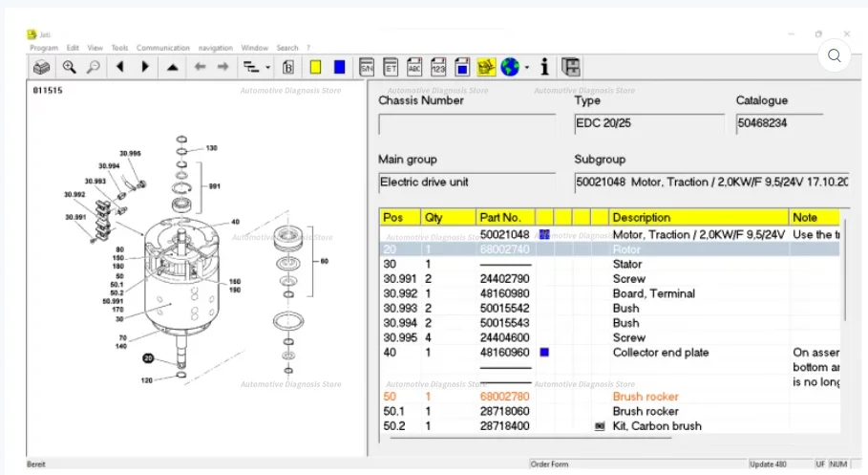The height and width of the screenshot is (475, 868).
Task: Click the circled 20 callout in the diagram
Action: click(148, 358)
